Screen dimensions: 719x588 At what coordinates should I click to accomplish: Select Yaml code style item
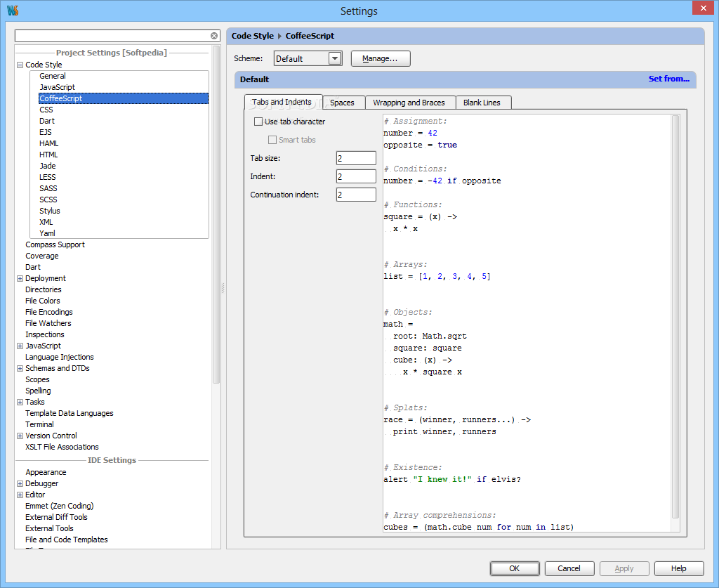[x=47, y=233]
